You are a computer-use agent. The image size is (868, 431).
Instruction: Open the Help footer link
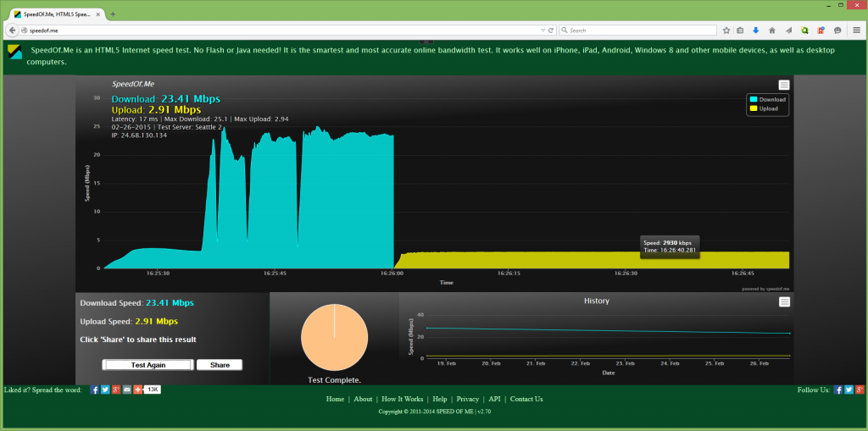[x=440, y=399]
